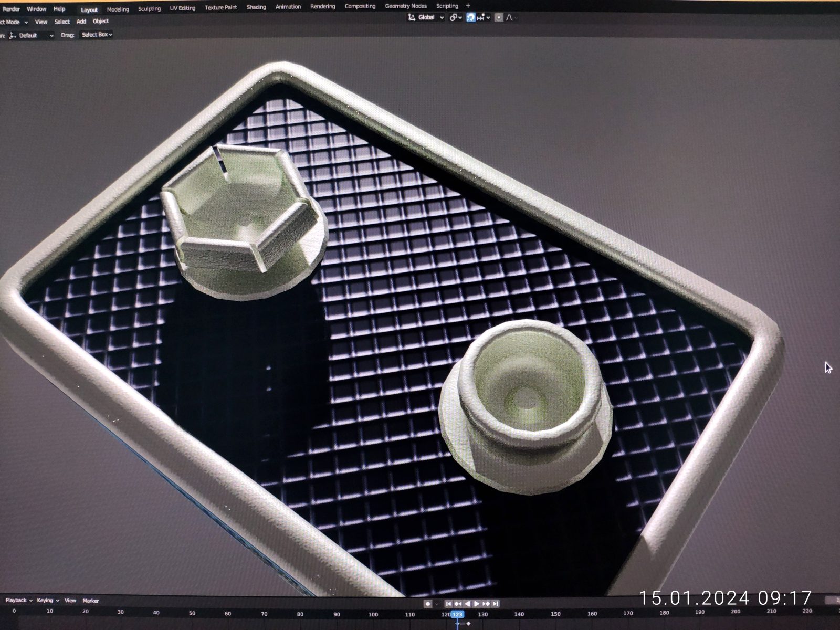
Task: Click the current frame 123 indicator
Action: point(457,614)
